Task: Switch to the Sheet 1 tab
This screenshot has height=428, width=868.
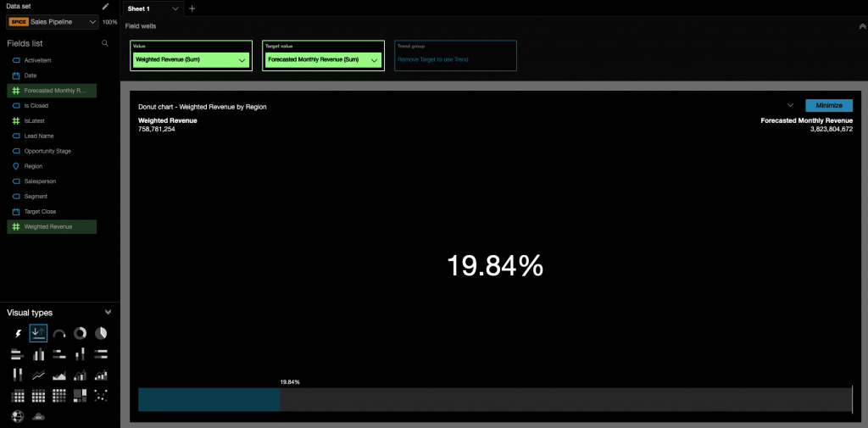Action: 144,8
